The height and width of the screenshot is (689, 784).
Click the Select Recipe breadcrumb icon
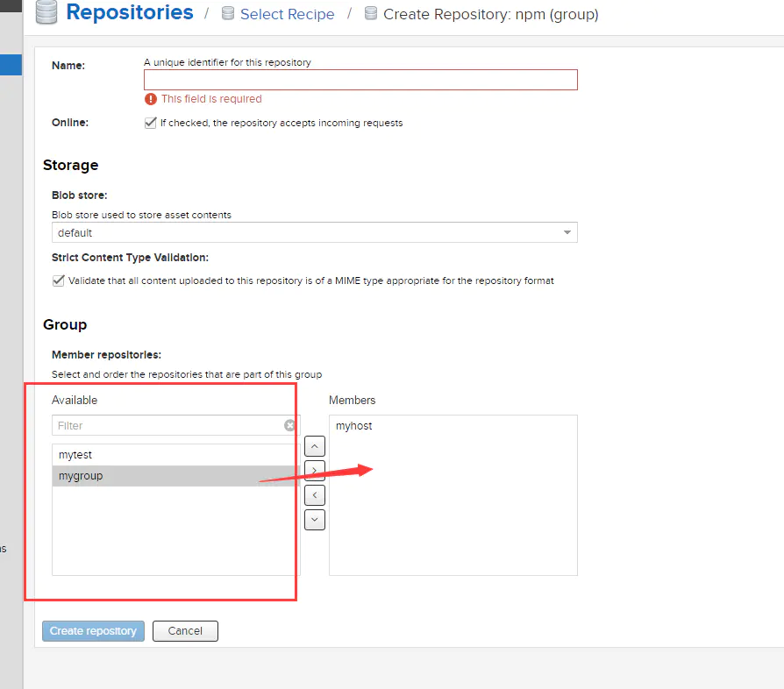228,14
